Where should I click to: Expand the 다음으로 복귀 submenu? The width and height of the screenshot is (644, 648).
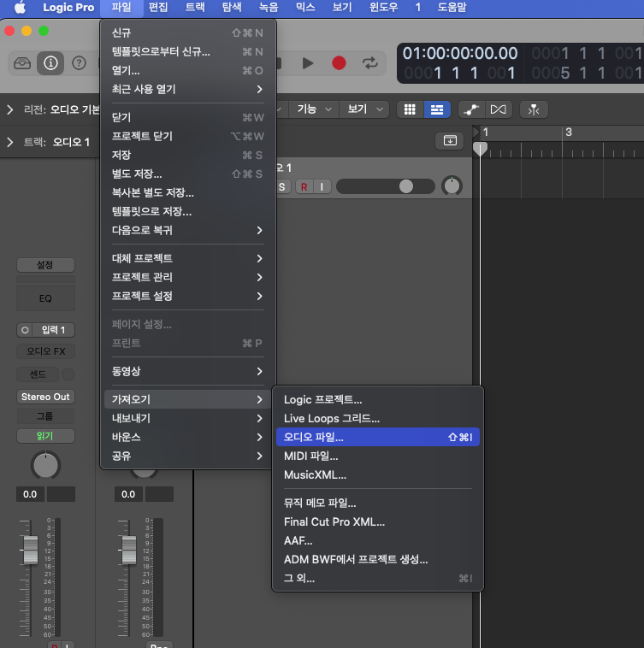click(x=188, y=230)
